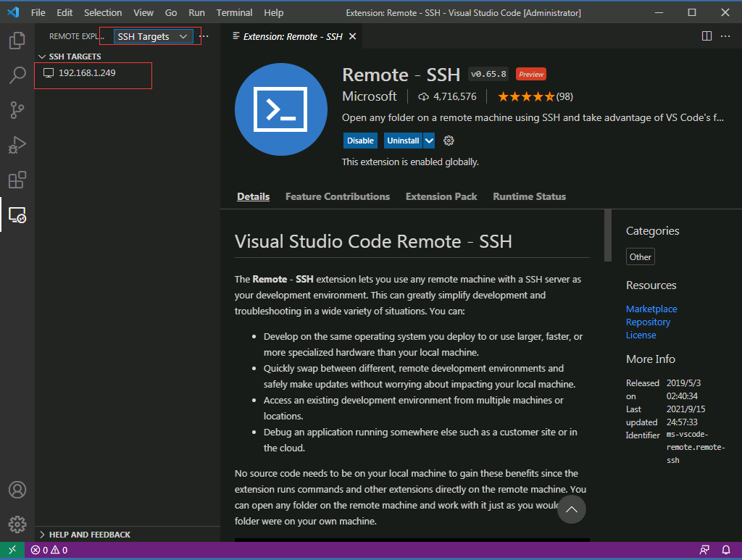
Task: Click the Other category tag
Action: click(x=641, y=257)
